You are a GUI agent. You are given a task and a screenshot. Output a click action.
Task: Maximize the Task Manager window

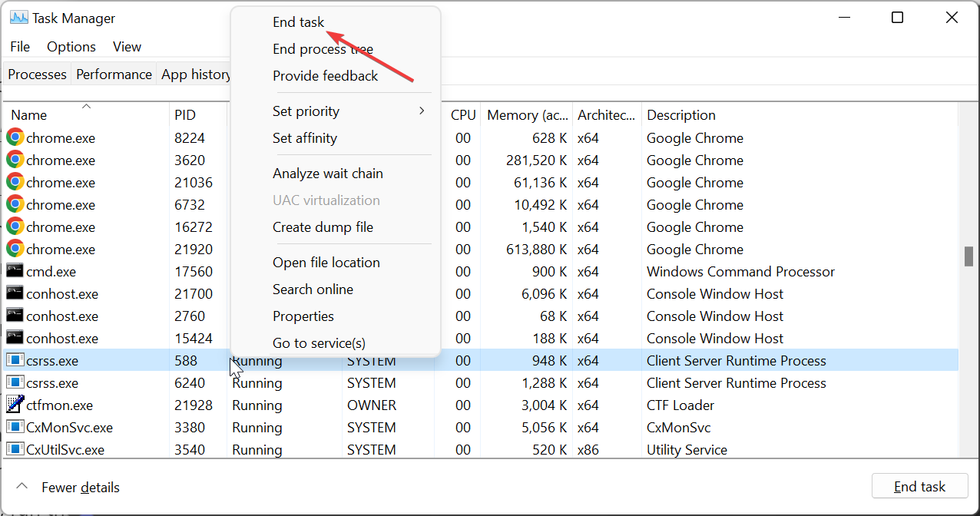point(897,18)
